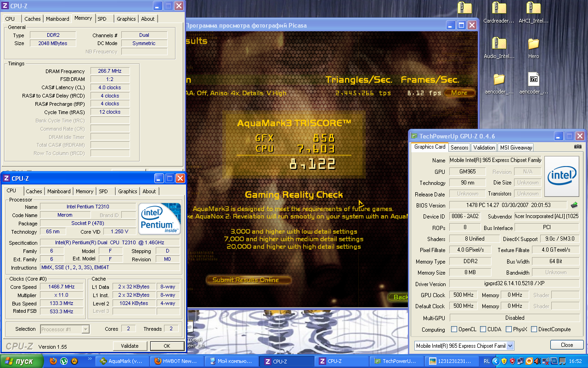Open the About tab in front CPU-Z window
Image resolution: width=588 pixels, height=368 pixels.
[149, 191]
